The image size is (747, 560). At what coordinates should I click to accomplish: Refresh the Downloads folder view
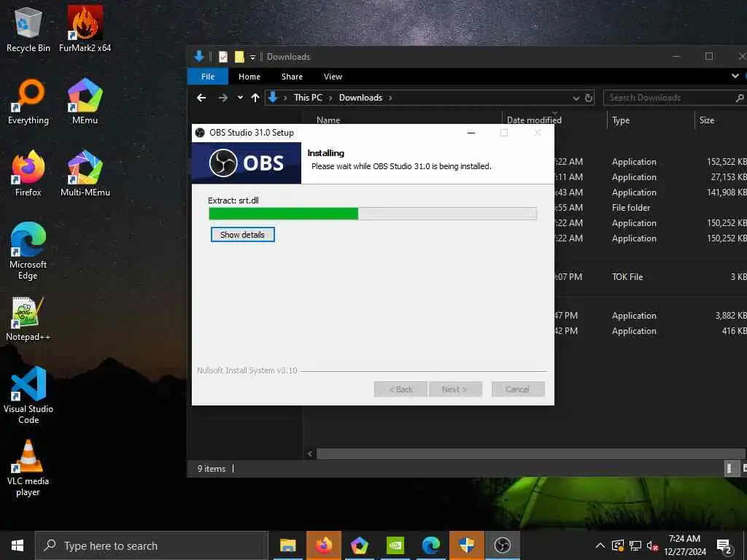click(589, 98)
